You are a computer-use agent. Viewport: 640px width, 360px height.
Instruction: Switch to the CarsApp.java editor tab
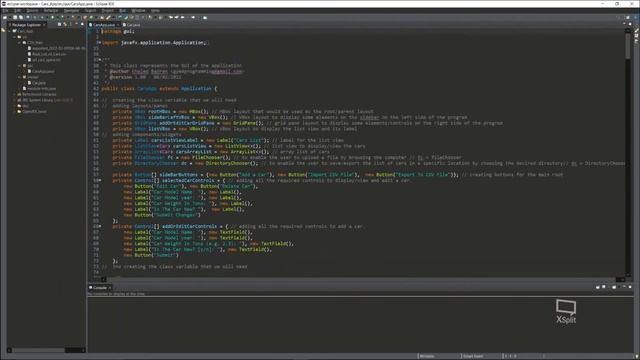pos(104,25)
